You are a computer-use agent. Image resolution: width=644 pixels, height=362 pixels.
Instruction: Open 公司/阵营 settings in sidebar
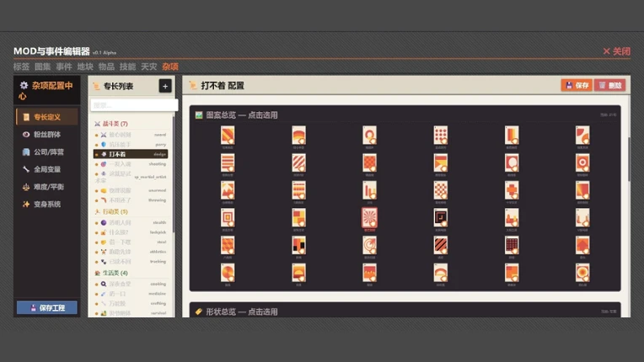click(47, 152)
